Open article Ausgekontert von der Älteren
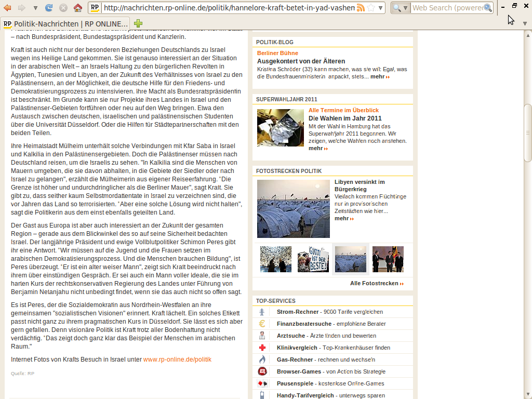532x399 pixels. point(301,61)
